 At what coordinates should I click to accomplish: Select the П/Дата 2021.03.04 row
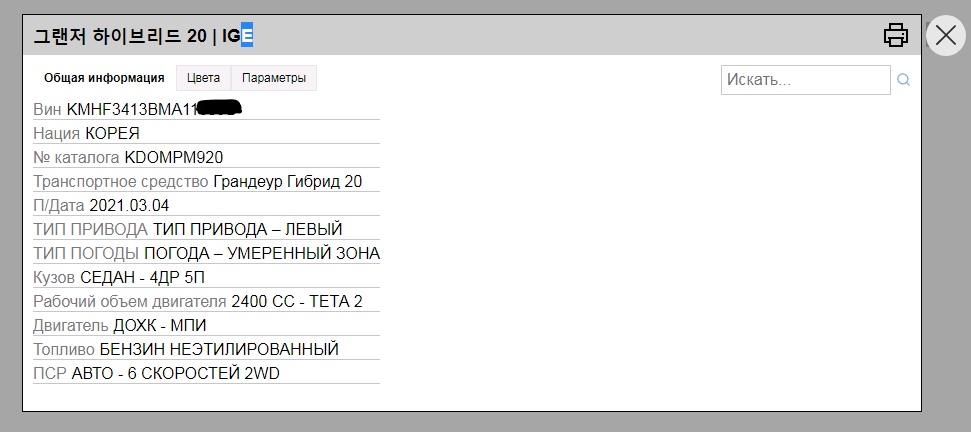point(206,204)
